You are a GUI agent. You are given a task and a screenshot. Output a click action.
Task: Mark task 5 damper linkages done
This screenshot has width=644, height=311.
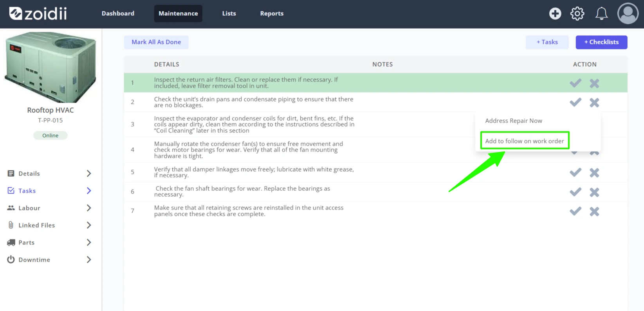575,172
